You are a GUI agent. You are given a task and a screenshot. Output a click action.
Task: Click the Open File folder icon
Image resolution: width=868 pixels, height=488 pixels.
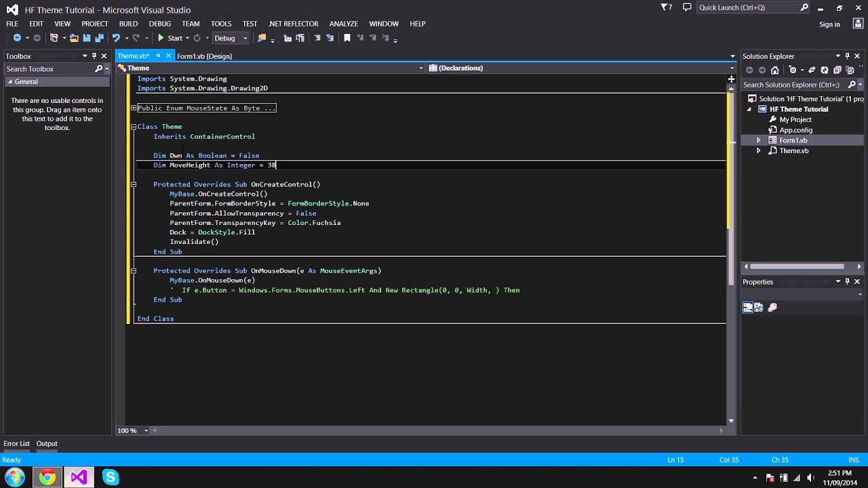coord(74,38)
